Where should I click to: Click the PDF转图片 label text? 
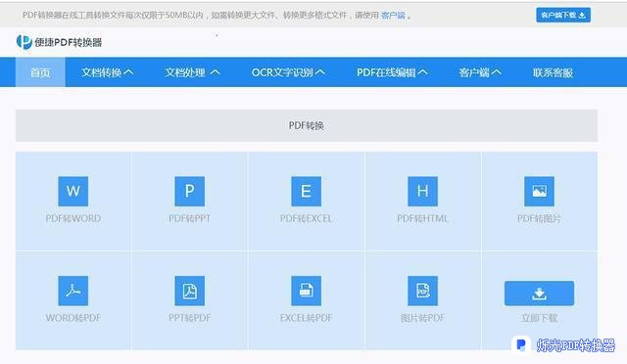(x=539, y=218)
